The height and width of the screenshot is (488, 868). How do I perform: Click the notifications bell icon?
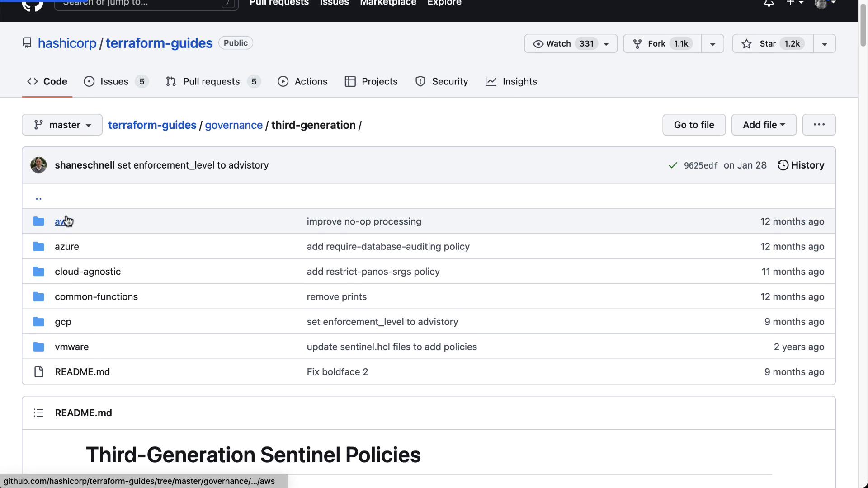tap(769, 4)
